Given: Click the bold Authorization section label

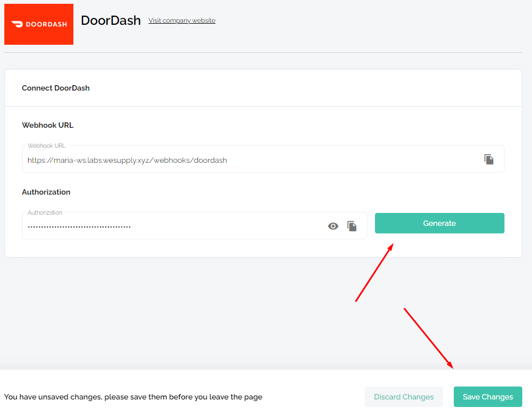Looking at the screenshot, I should [46, 192].
